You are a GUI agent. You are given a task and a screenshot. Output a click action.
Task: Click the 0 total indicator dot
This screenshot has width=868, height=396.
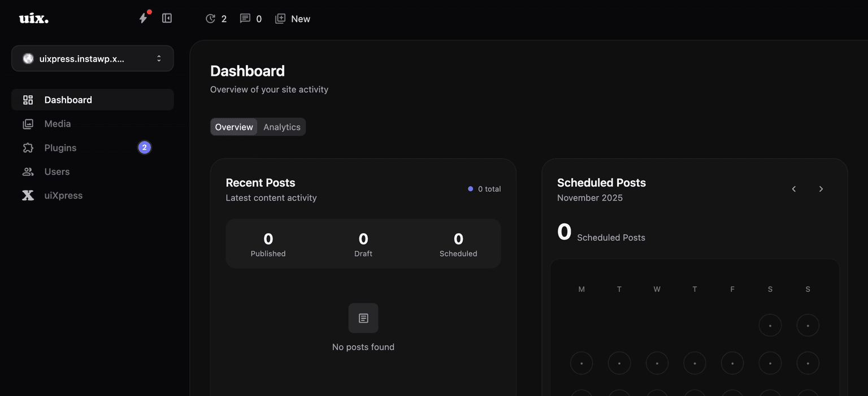[470, 188]
